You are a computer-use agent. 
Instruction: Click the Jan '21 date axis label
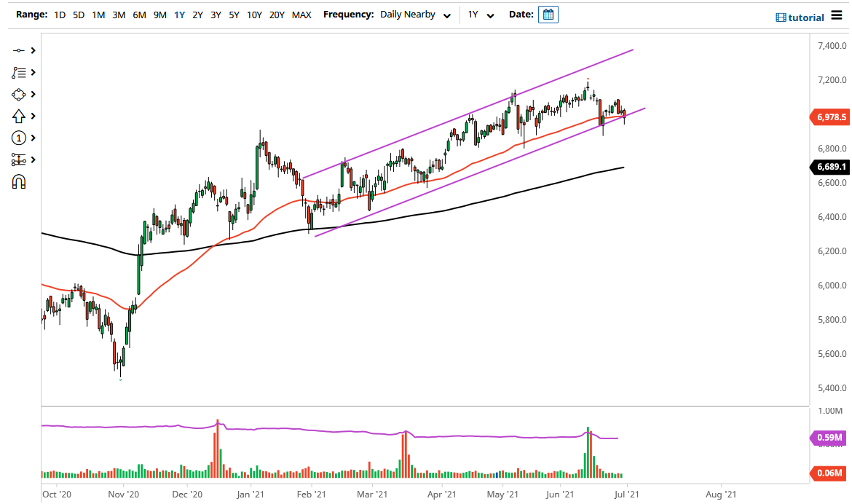pos(251,495)
